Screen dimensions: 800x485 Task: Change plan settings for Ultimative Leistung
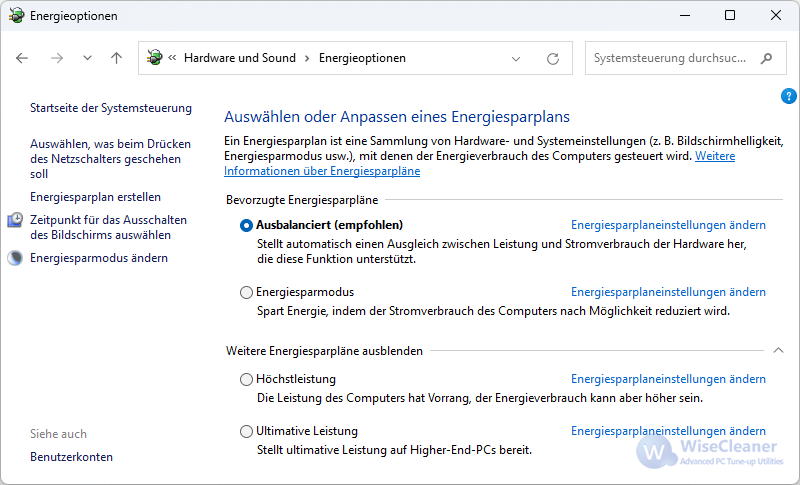668,431
